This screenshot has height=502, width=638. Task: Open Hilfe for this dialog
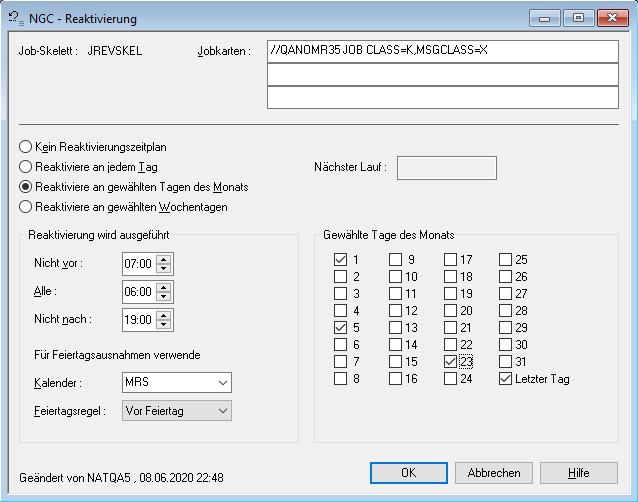578,472
